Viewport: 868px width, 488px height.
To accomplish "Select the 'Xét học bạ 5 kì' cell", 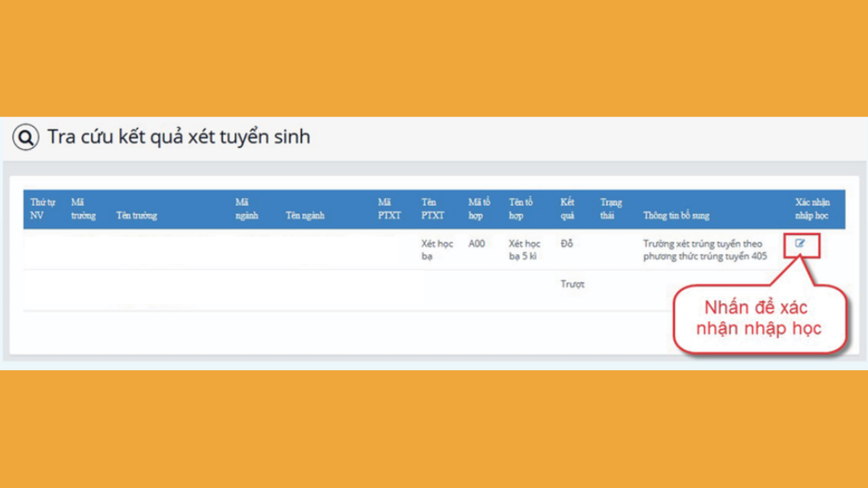I will [524, 250].
